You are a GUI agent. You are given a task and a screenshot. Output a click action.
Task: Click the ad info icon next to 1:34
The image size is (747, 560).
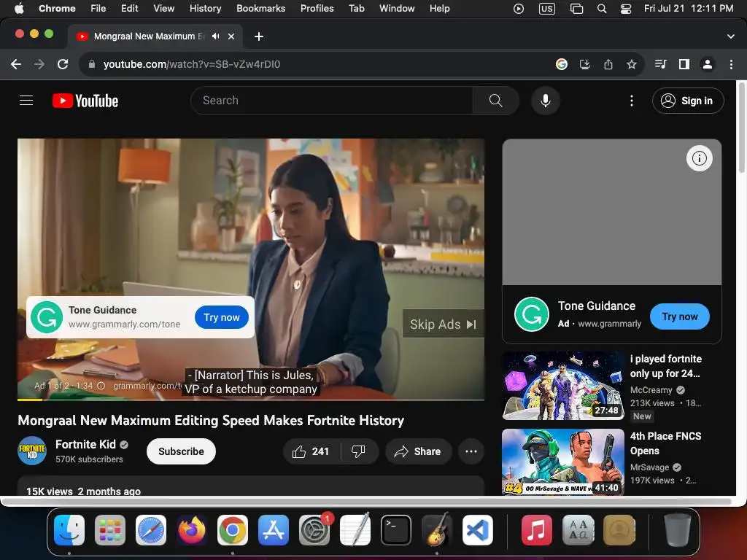click(x=101, y=386)
